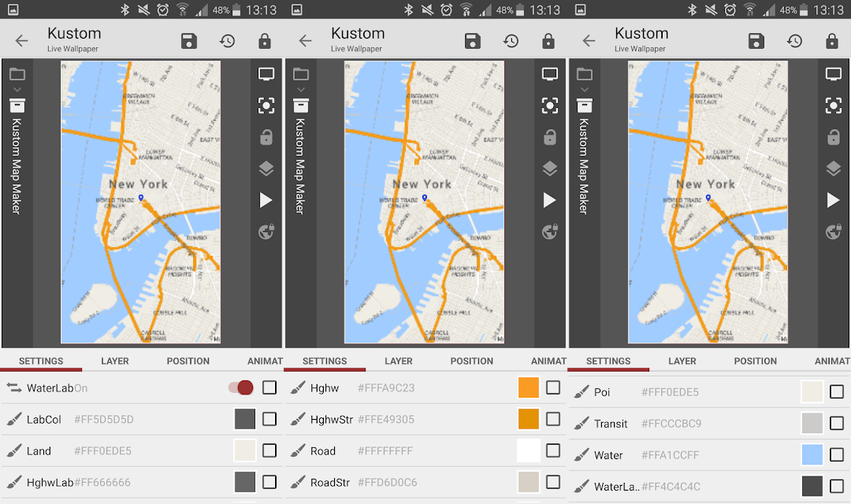Tap the open padlock icon in right screenshot
The height and width of the screenshot is (504, 851).
[834, 137]
